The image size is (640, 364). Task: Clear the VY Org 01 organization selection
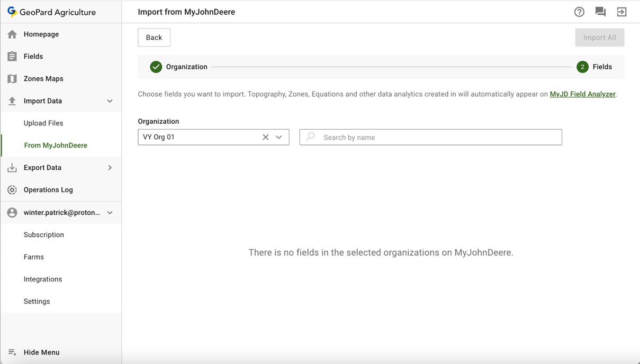[x=265, y=137]
